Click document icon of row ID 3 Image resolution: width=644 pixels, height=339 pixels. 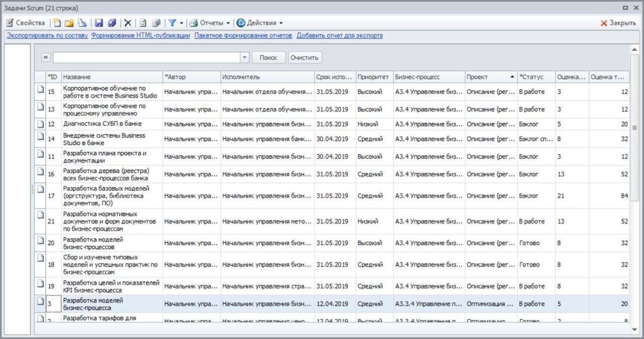click(x=40, y=301)
